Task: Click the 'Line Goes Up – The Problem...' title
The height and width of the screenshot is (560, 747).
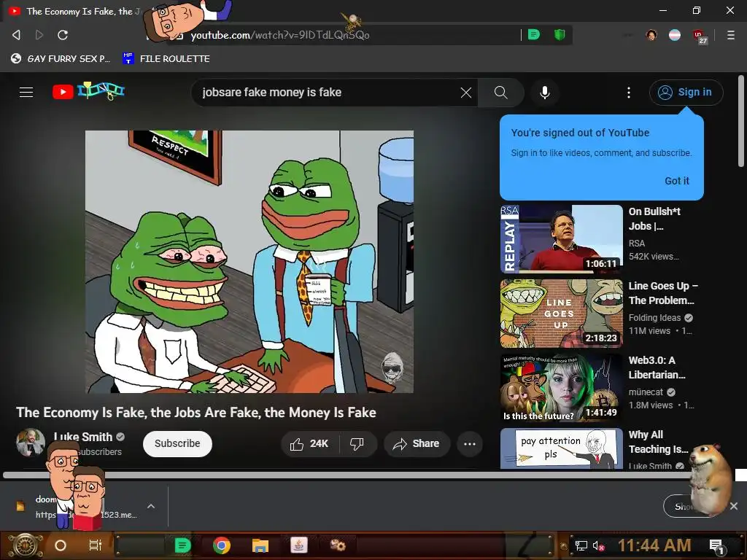Action: point(662,293)
